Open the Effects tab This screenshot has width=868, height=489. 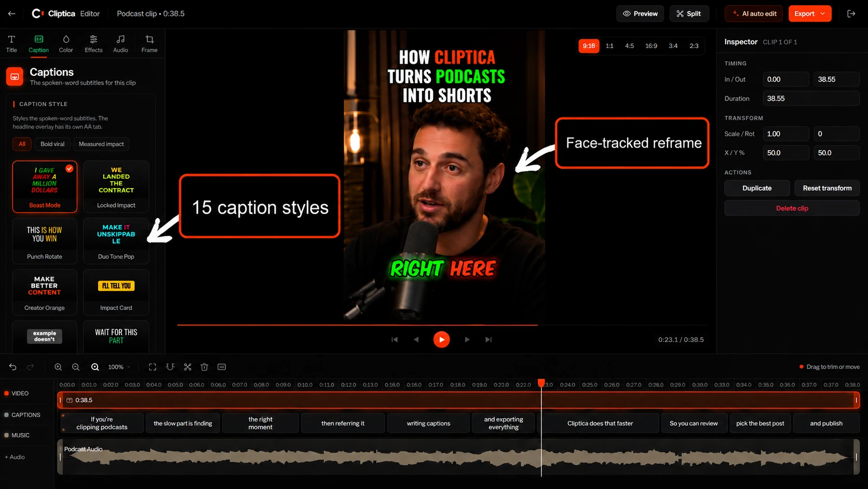[93, 44]
